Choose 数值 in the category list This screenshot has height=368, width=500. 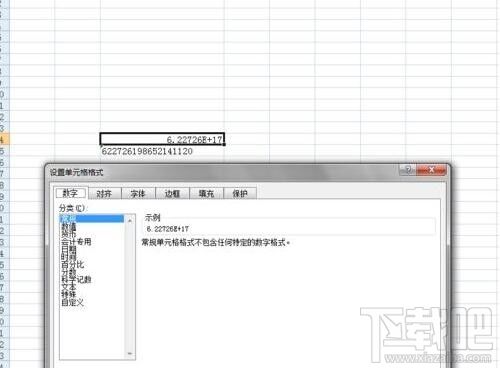(x=69, y=226)
